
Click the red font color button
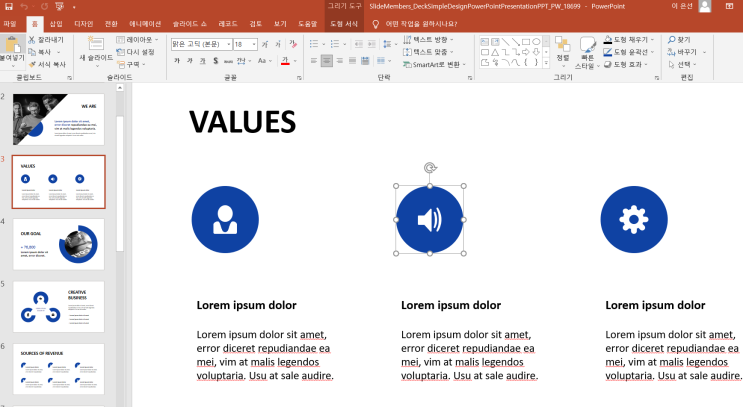click(x=285, y=61)
